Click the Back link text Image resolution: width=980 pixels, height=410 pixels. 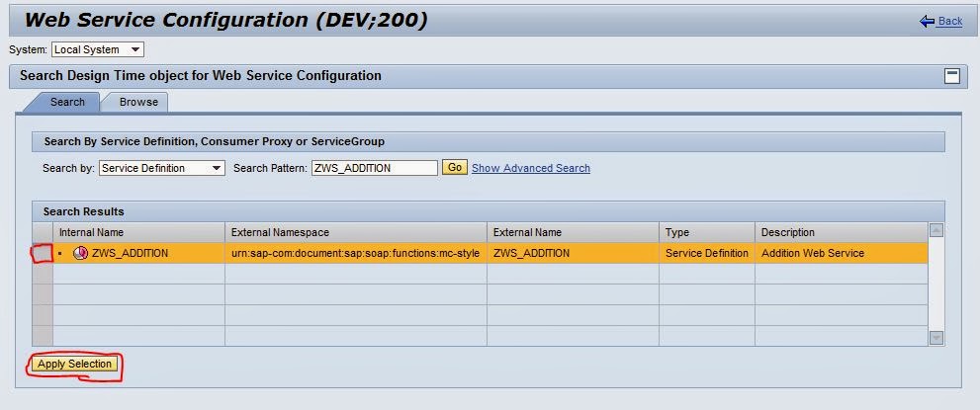point(950,21)
